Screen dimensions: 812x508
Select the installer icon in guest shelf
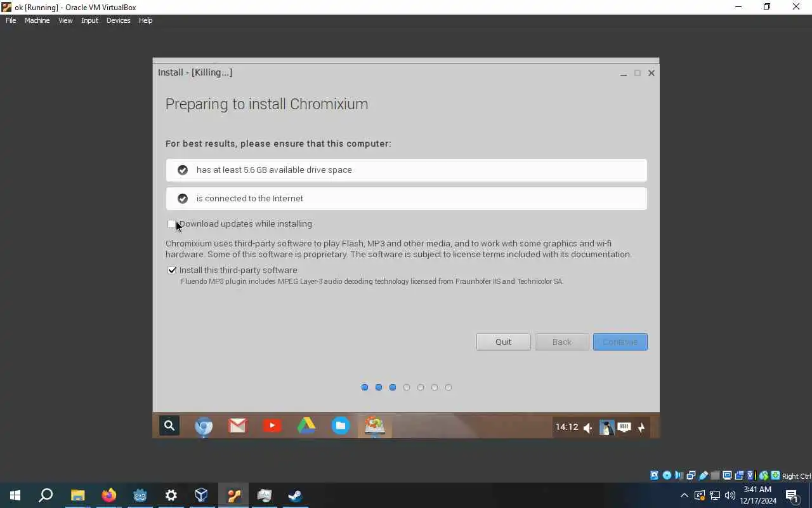coord(374,426)
